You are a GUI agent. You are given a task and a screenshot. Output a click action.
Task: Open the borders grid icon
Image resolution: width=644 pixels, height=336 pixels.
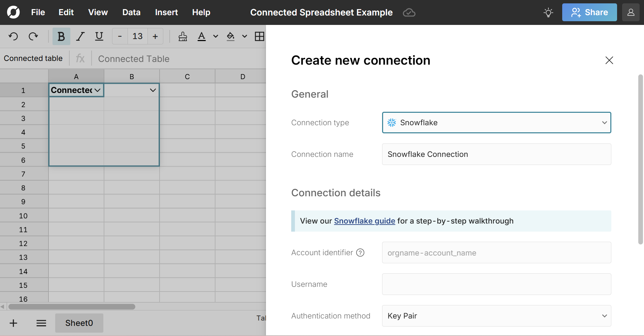point(259,36)
